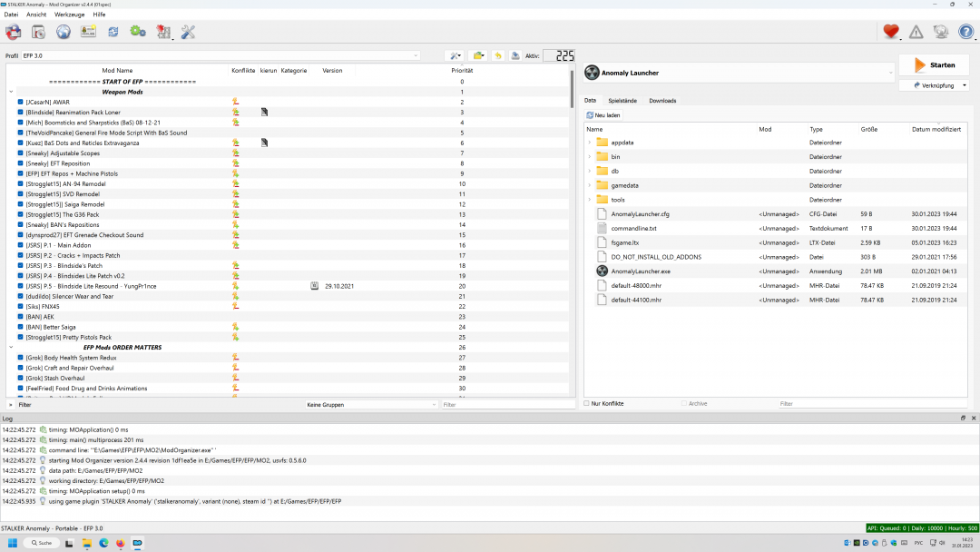Open File Explorer from the taskbar

86,543
